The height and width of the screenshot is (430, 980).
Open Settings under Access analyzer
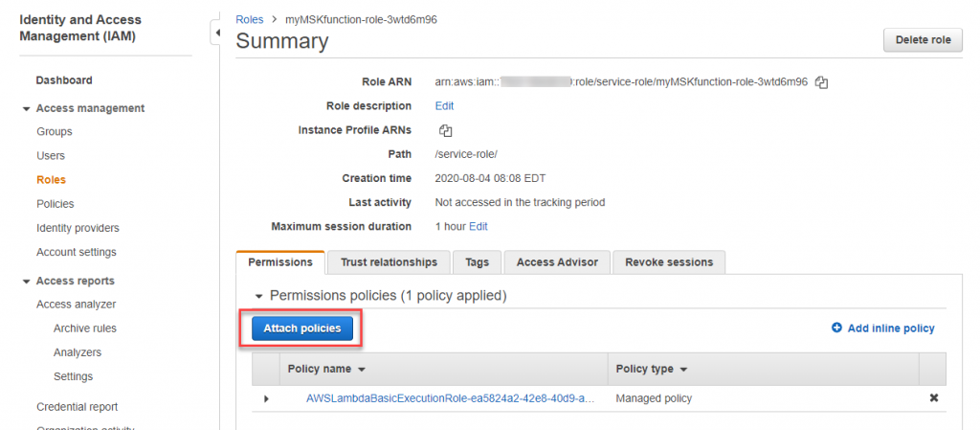click(x=73, y=376)
